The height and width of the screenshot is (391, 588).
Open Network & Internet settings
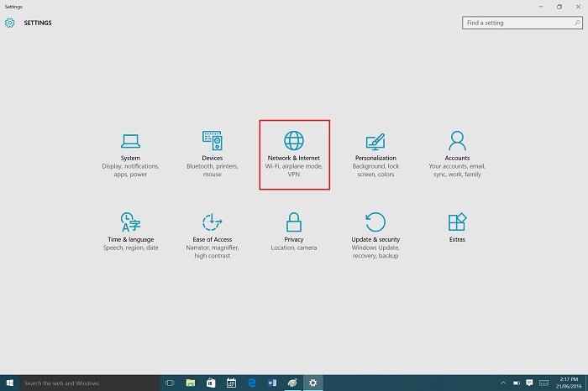click(294, 155)
